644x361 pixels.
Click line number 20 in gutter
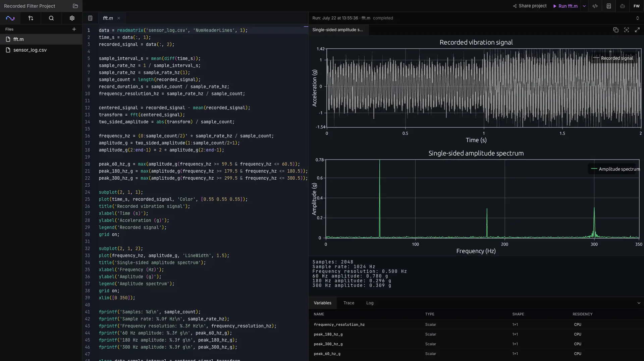(x=88, y=164)
